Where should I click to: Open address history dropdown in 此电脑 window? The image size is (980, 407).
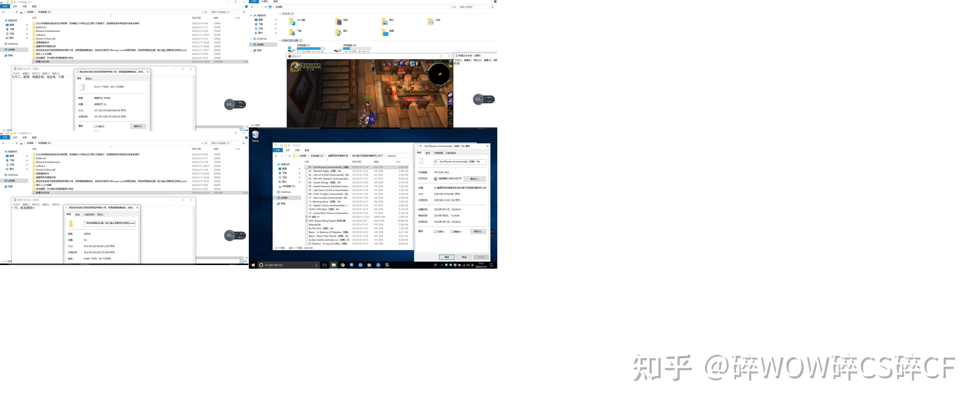[452, 7]
